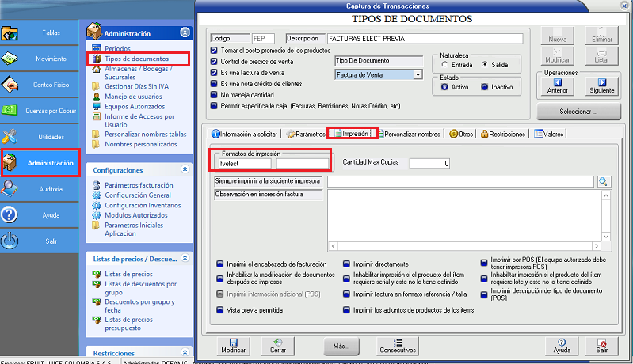Open 'Manejo de usuarios' link
The width and height of the screenshot is (633, 364).
[x=132, y=96]
